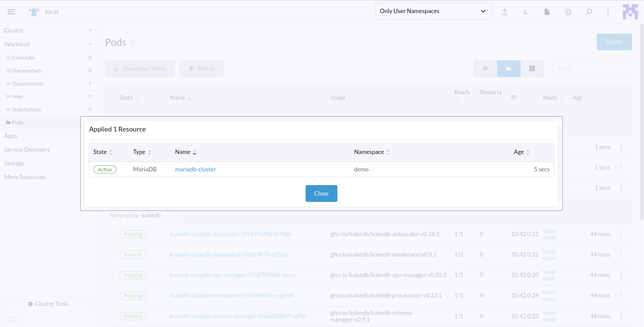Favorite the Pods page with star
Screen dimensions: 644x327
tap(133, 42)
